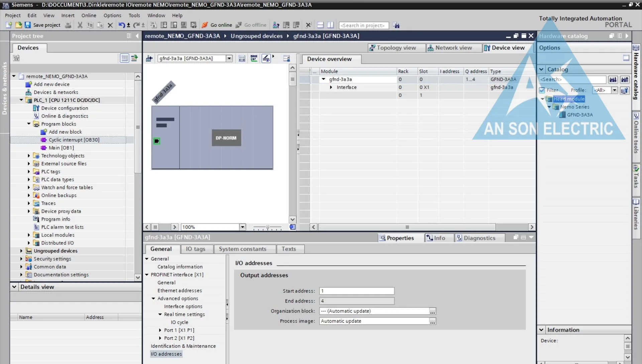Viewport: 642px width, 364px height.
Task: Click catalog search up icon
Action: (x=625, y=79)
